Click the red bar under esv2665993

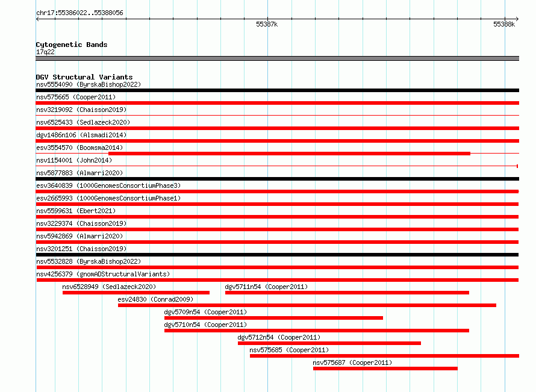tap(277, 204)
